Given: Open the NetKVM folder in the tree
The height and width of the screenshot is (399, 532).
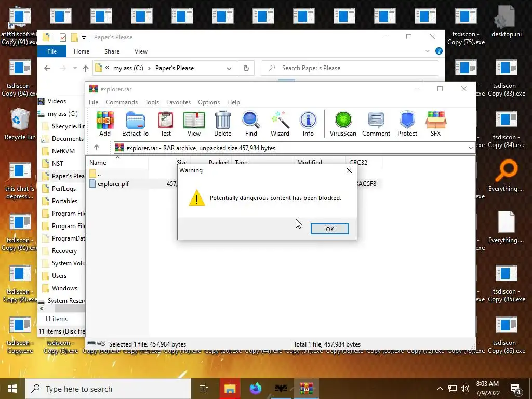Looking at the screenshot, I should point(63,151).
